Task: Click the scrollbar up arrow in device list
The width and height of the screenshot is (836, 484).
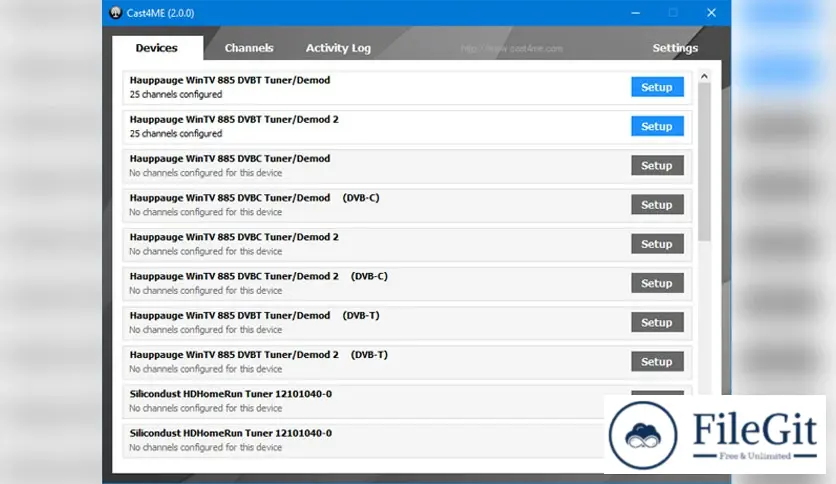Action: point(704,76)
